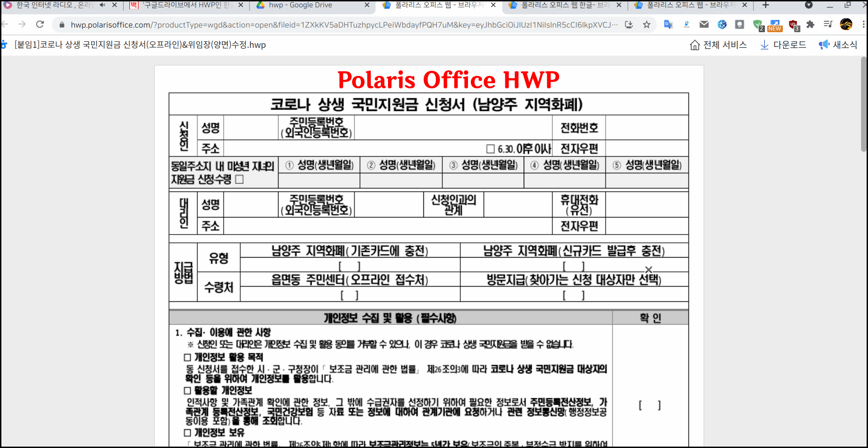The width and height of the screenshot is (868, 448).
Task: Click the ⑤ 성명(생년월일) column header
Action: point(647,165)
